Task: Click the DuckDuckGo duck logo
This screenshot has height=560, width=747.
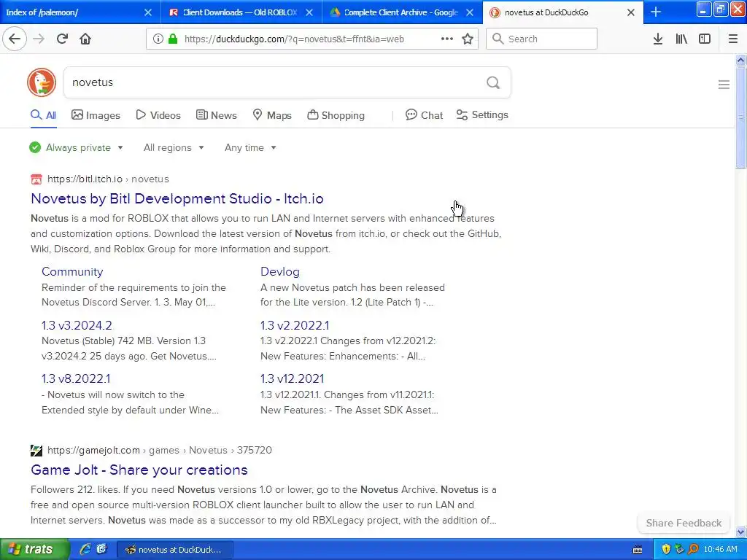Action: click(42, 82)
